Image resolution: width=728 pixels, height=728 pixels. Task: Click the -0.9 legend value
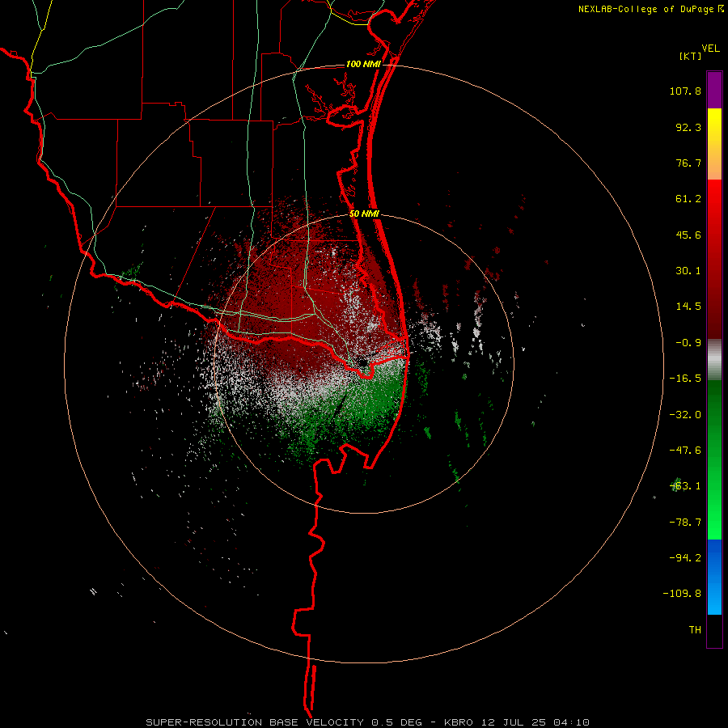[x=688, y=343]
